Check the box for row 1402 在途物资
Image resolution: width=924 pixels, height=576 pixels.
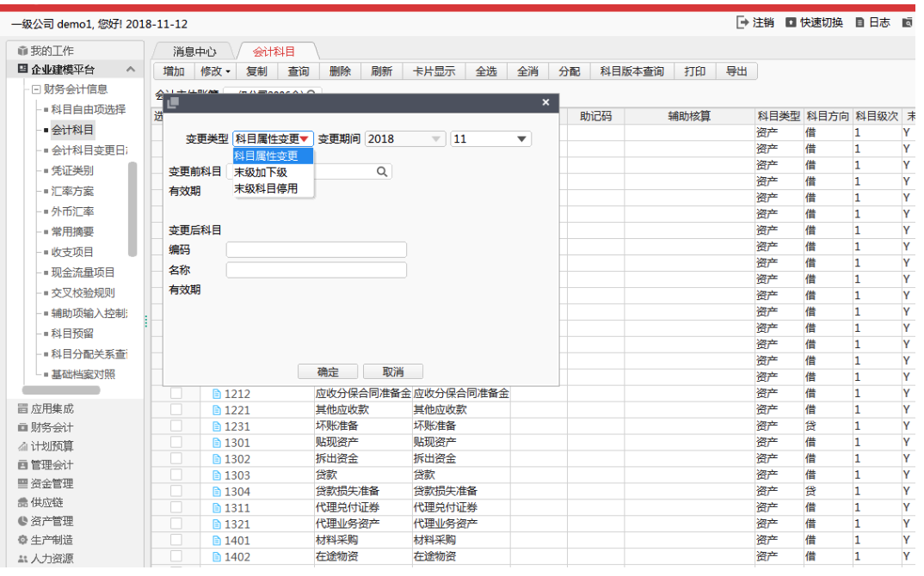(176, 556)
